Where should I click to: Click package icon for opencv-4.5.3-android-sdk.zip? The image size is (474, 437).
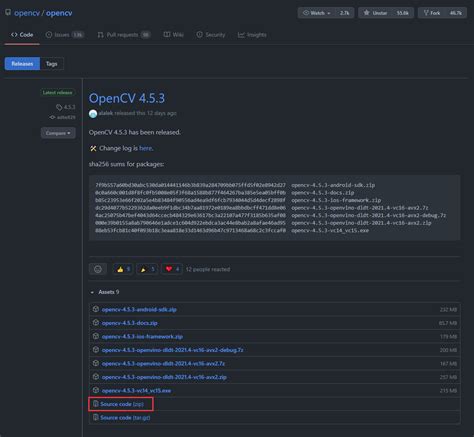coord(96,309)
